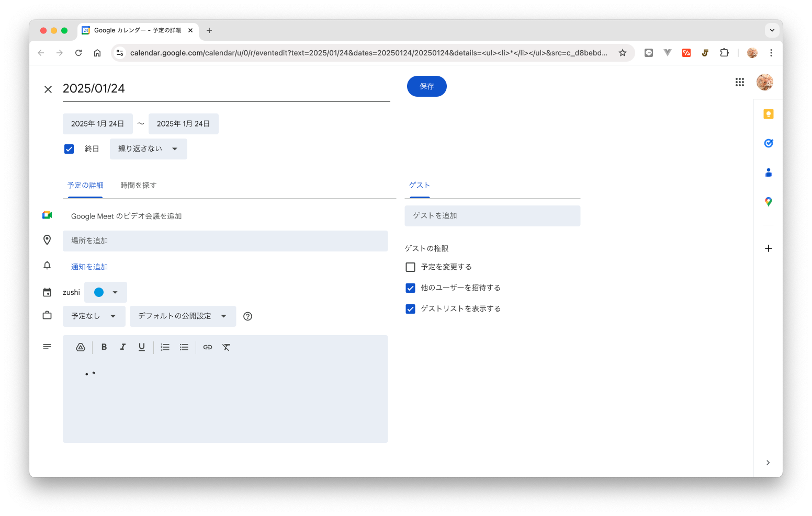This screenshot has width=812, height=516.
Task: Open Chrome three-dot menu
Action: tap(771, 53)
